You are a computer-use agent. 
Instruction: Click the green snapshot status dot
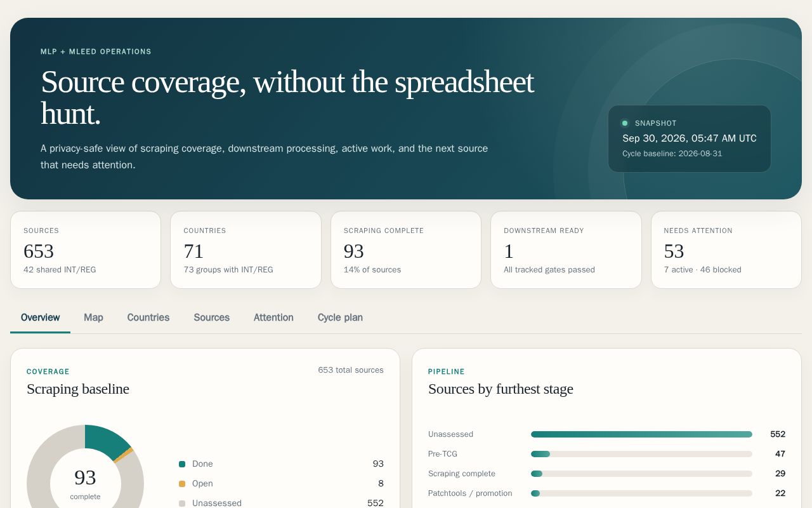point(625,123)
